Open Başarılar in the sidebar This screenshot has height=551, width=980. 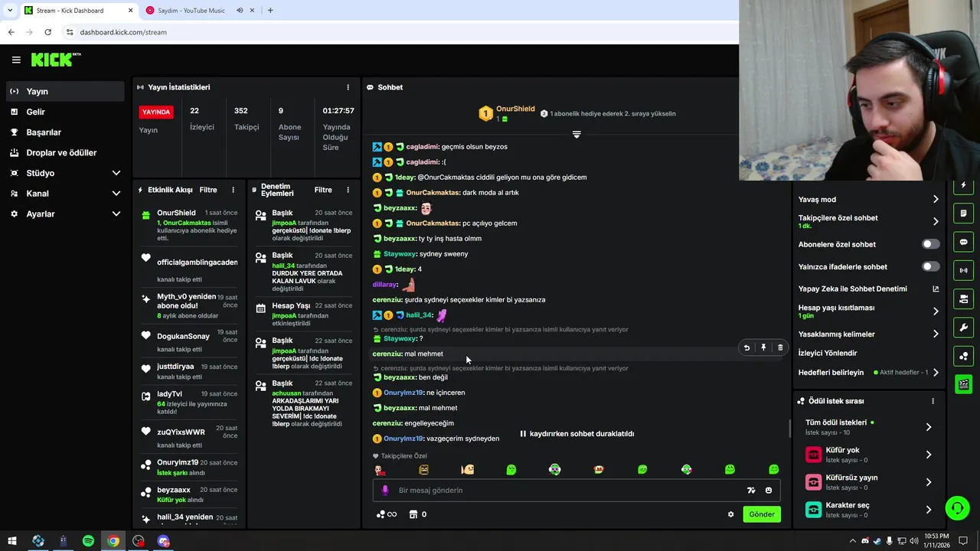pyautogui.click(x=64, y=132)
